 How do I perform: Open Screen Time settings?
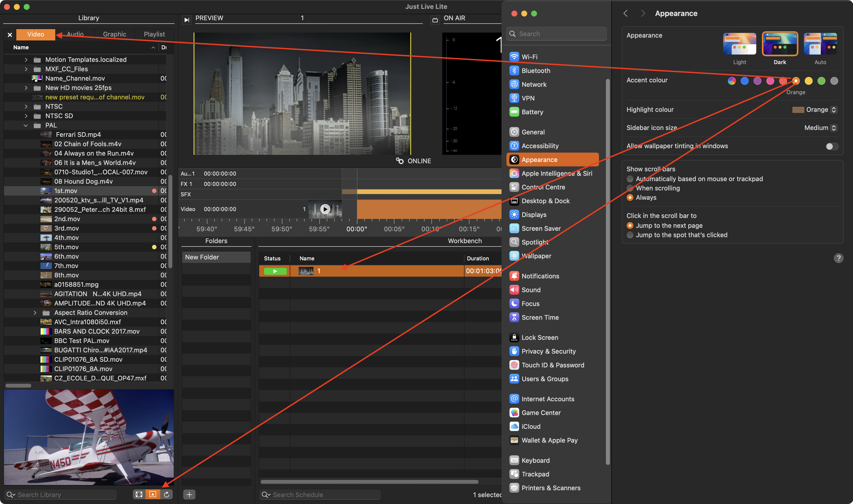(552, 317)
